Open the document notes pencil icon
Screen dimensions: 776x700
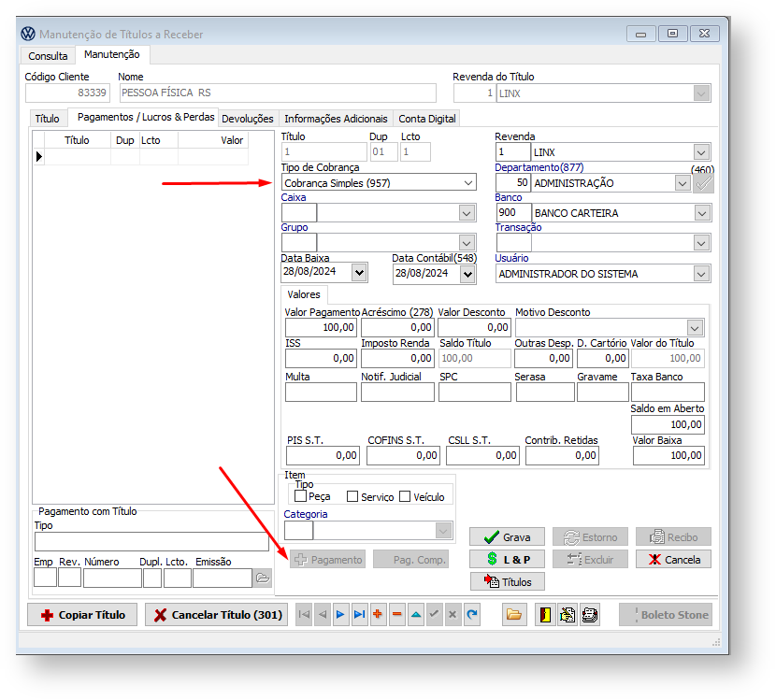coord(568,614)
